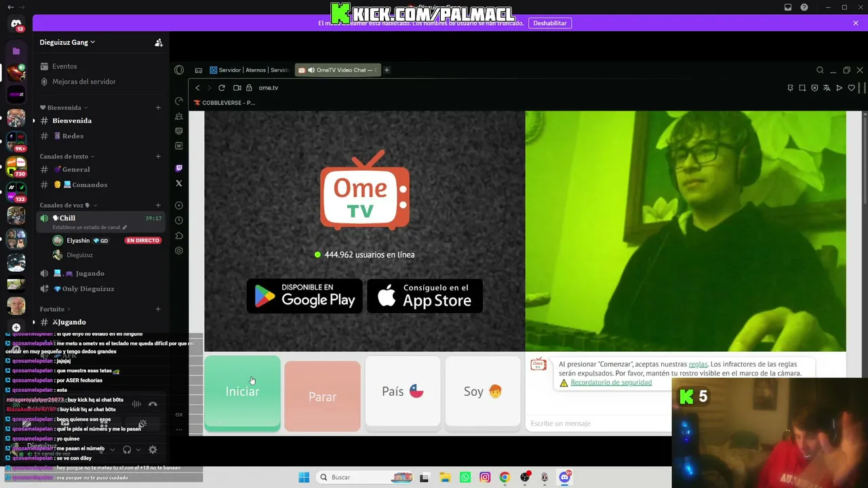
Task: Click the invite people icon beside the server name
Action: pos(159,43)
